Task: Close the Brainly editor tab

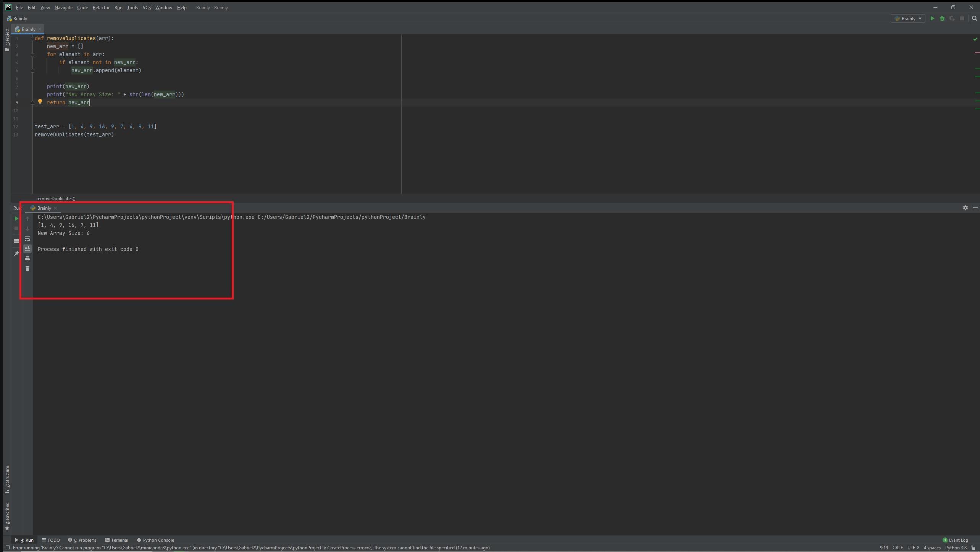Action: [x=40, y=29]
